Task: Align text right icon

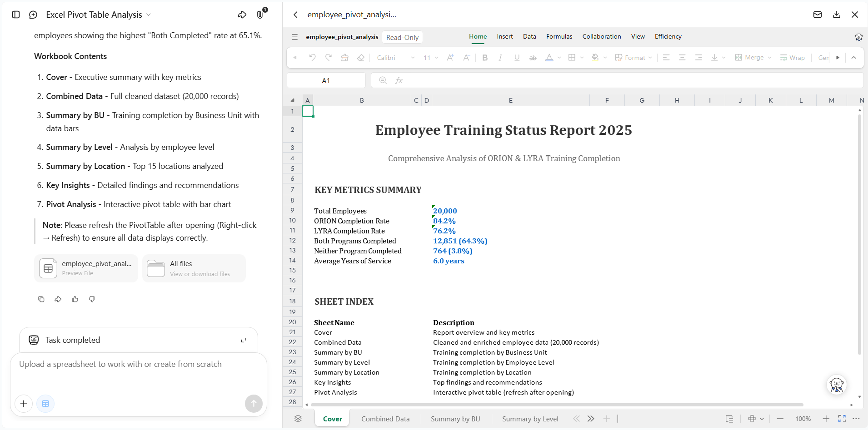Action: pos(698,58)
